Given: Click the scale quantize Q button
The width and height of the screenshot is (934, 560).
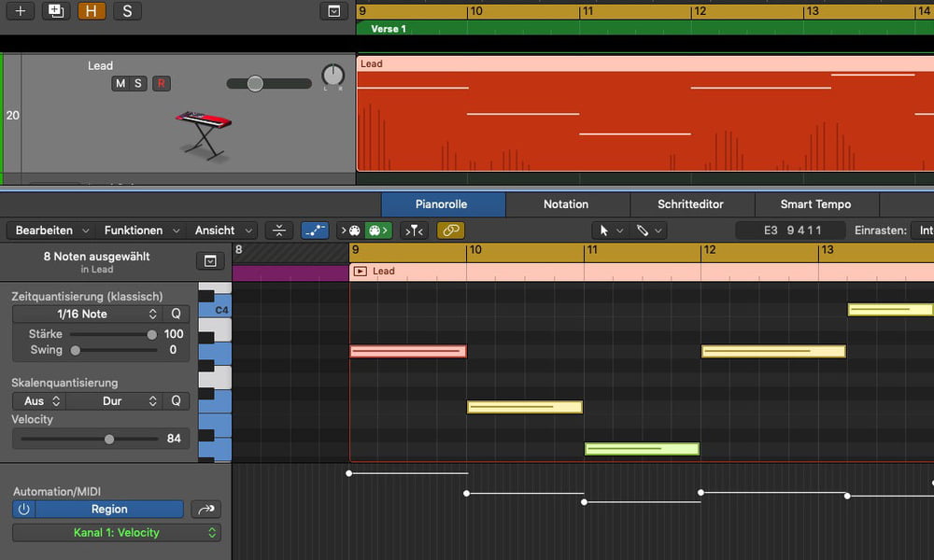Looking at the screenshot, I should [x=176, y=401].
